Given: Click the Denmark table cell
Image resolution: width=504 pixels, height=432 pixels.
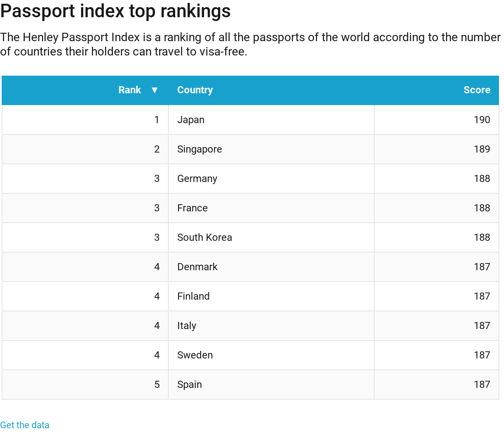Looking at the screenshot, I should tap(197, 267).
